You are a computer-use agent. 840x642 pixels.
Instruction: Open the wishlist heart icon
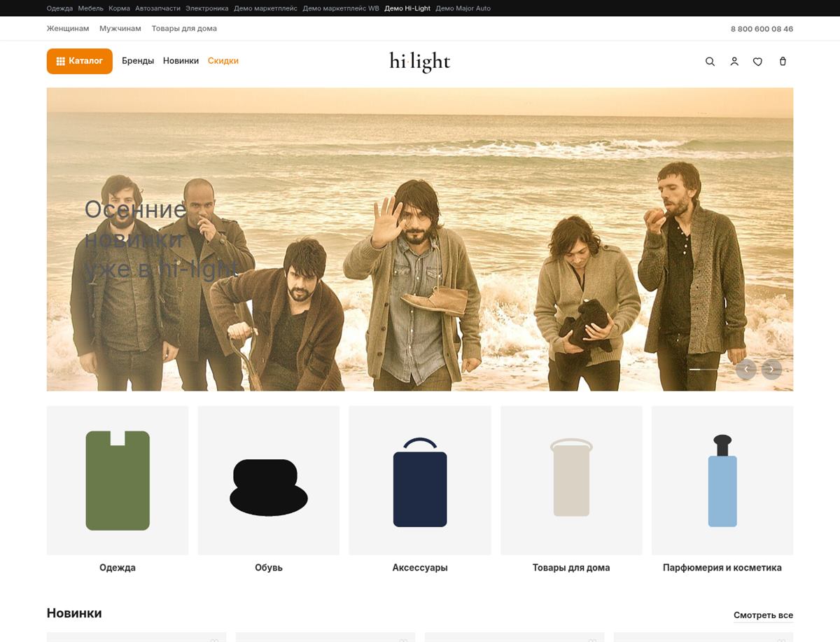[757, 62]
